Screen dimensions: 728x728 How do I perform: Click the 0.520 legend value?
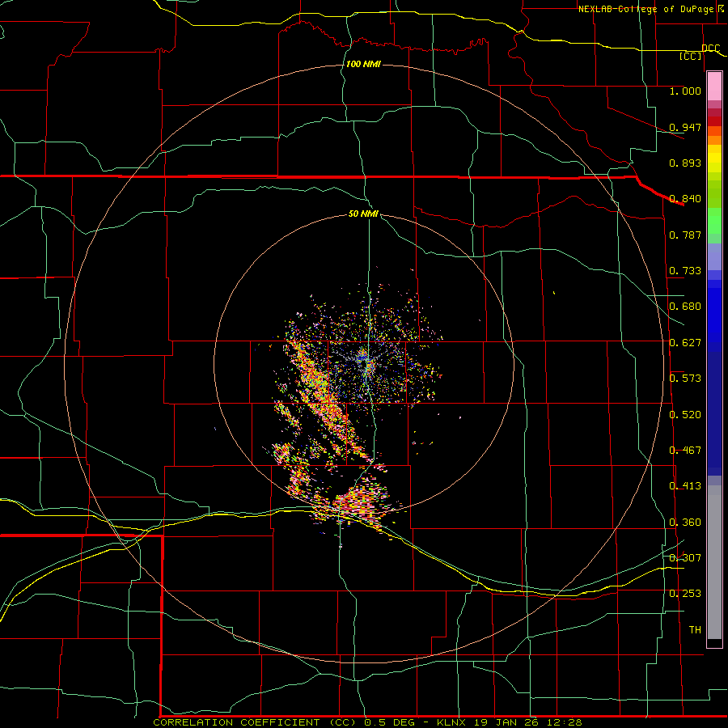[685, 415]
